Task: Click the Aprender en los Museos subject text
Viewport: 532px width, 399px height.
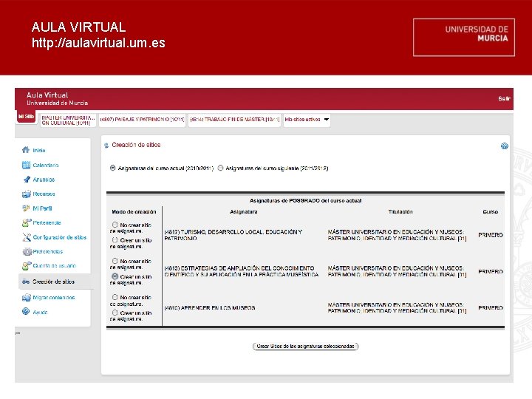Action: pyautogui.click(x=210, y=307)
